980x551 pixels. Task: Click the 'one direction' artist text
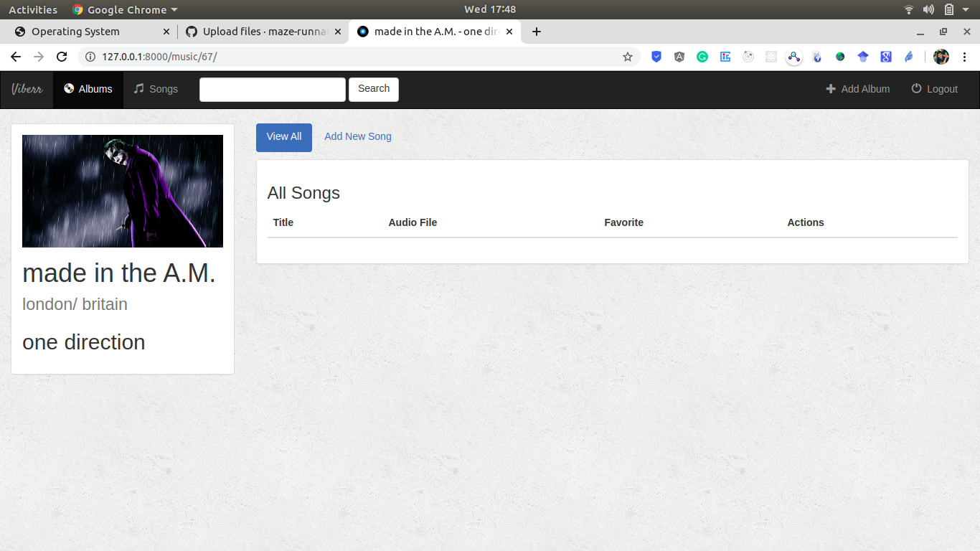pyautogui.click(x=84, y=342)
